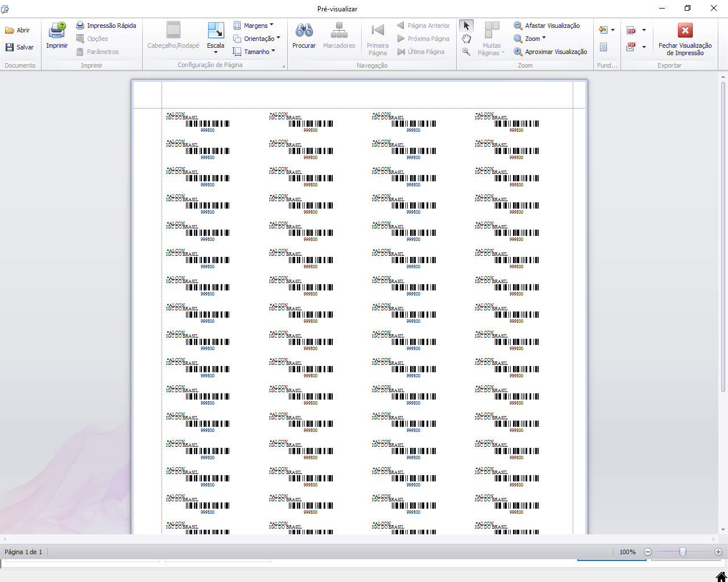Open the page background color bucket

[603, 30]
